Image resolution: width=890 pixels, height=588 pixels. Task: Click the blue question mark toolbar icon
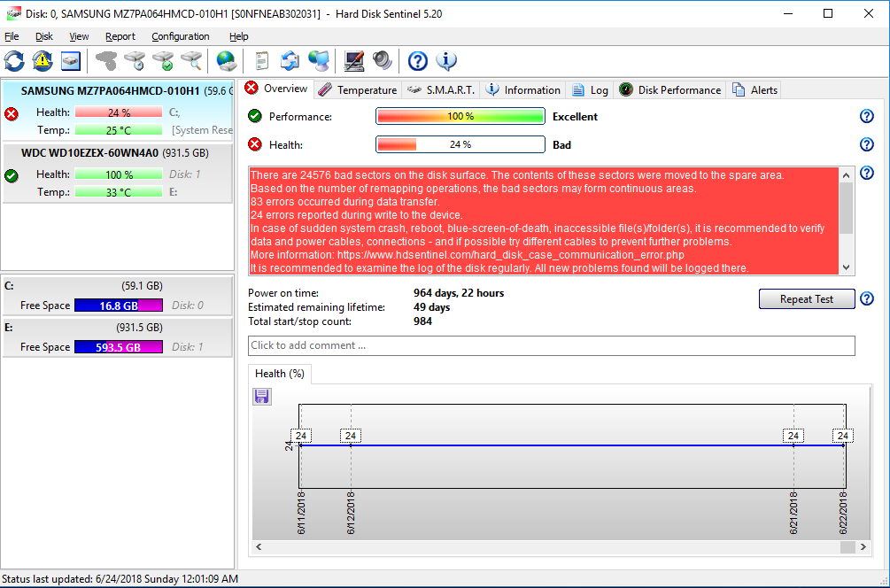[x=418, y=61]
